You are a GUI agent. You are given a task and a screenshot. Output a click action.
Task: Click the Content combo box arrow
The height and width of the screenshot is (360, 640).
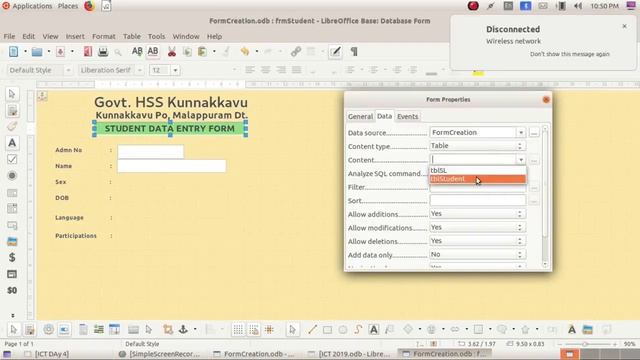pos(521,160)
